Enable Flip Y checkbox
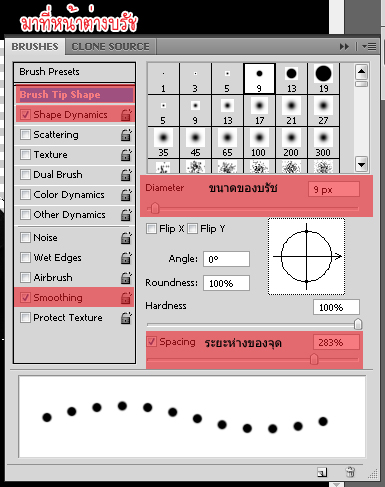The height and width of the screenshot is (487, 385). click(192, 228)
